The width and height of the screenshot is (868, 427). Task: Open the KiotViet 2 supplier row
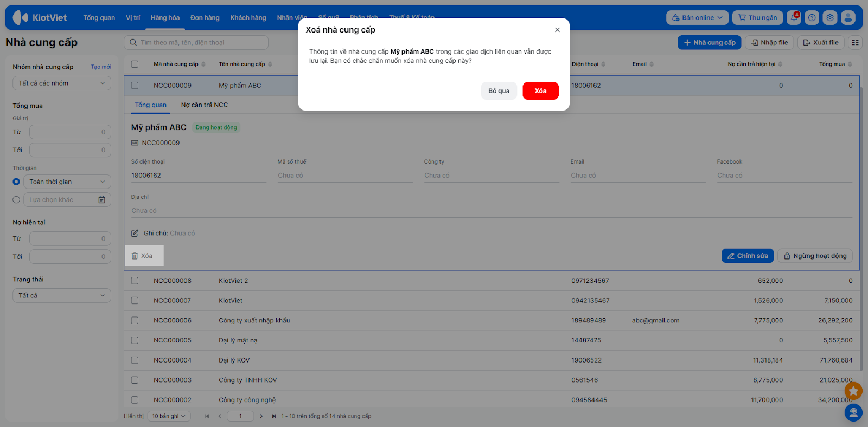pos(492,281)
